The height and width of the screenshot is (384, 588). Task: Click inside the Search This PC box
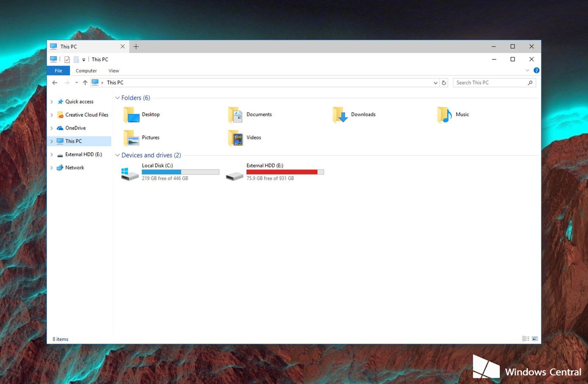pos(489,82)
